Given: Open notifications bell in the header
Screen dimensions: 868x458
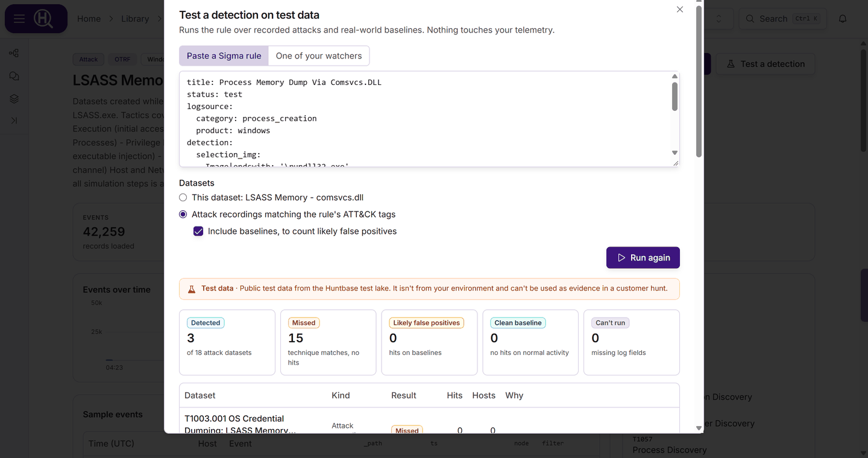Looking at the screenshot, I should tap(843, 19).
